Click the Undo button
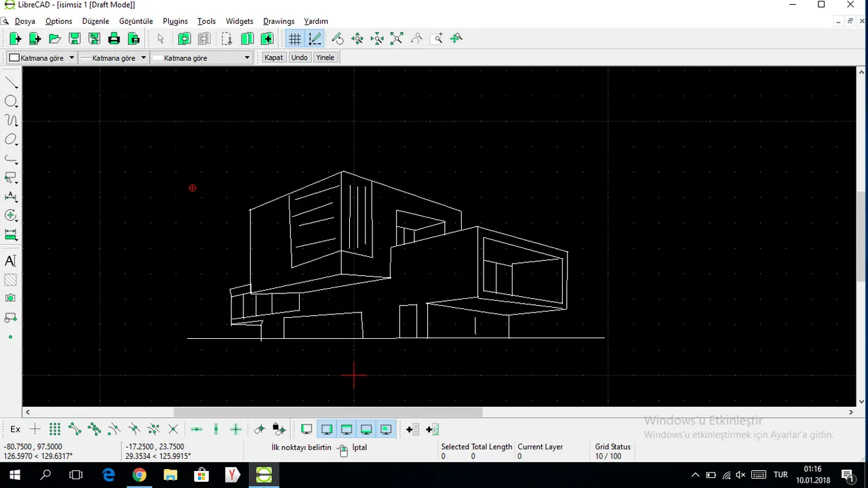Image resolution: width=868 pixels, height=488 pixels. pos(299,58)
